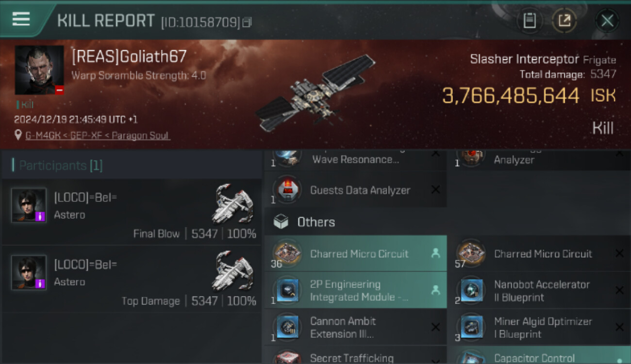Follow the G-M4GK system location link
Image resolution: width=631 pixels, height=364 pixels.
tap(43, 135)
